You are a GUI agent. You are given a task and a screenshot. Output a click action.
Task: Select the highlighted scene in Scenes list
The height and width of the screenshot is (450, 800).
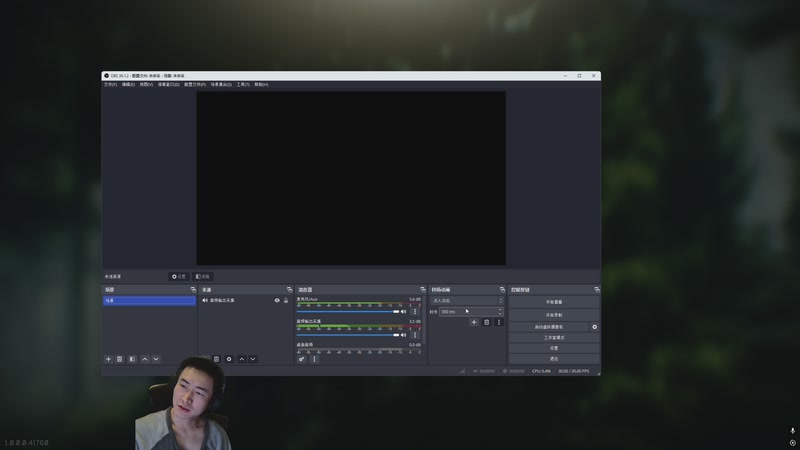point(149,301)
